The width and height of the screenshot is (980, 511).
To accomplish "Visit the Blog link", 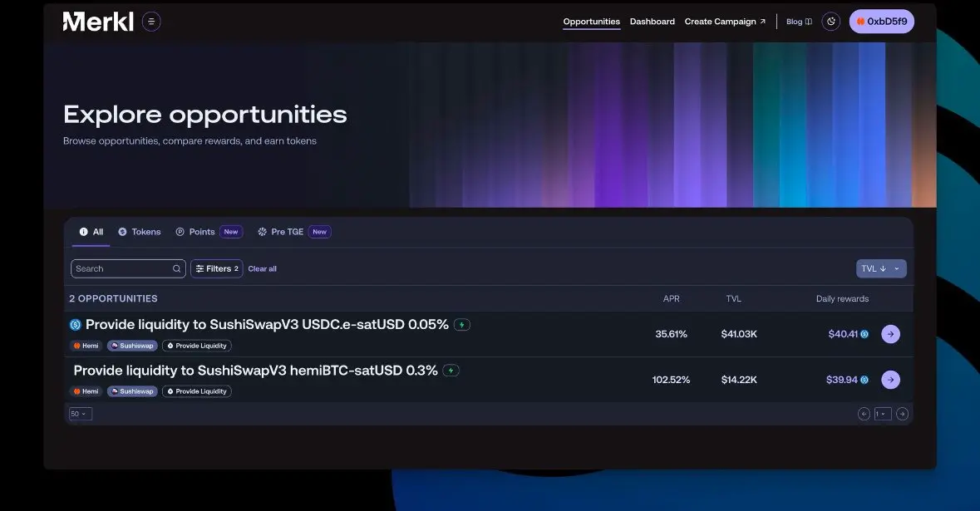I will [799, 22].
